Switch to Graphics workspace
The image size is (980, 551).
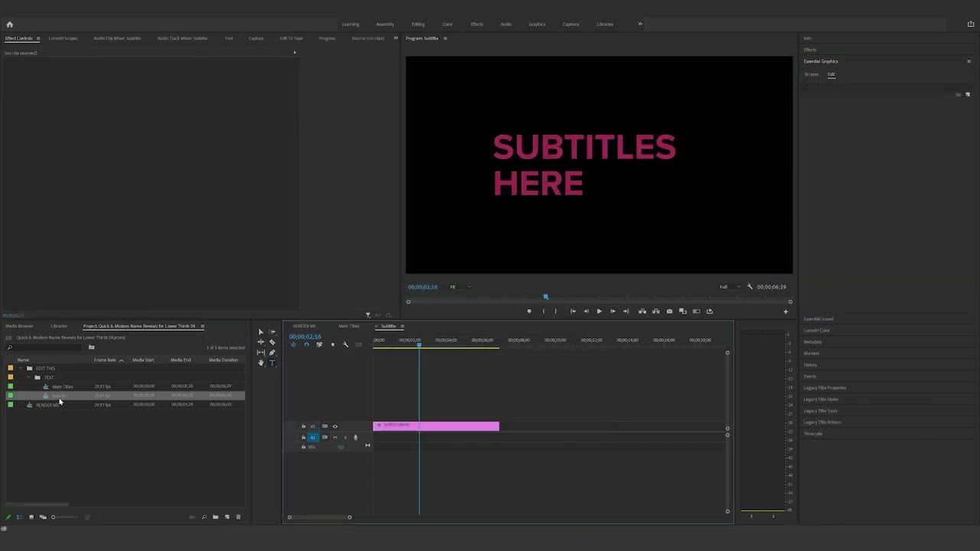(x=537, y=24)
